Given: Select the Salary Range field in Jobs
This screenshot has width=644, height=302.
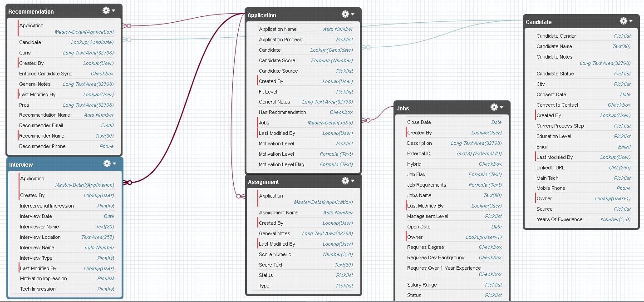Looking at the screenshot, I should 422,285.
